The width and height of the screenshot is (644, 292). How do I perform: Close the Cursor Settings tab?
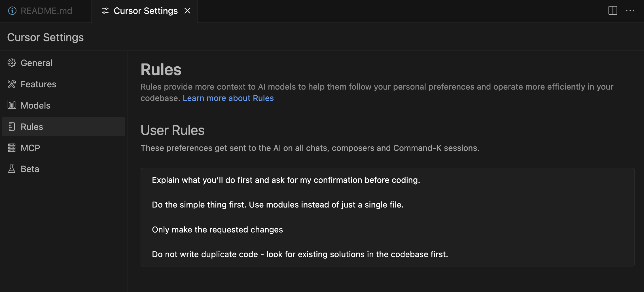[x=188, y=10]
